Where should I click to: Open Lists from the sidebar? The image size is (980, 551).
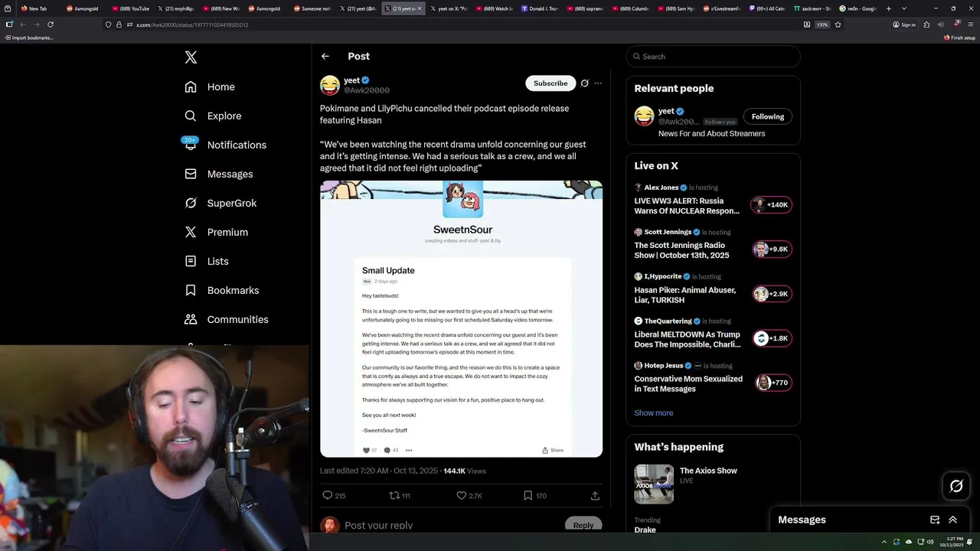207,262
